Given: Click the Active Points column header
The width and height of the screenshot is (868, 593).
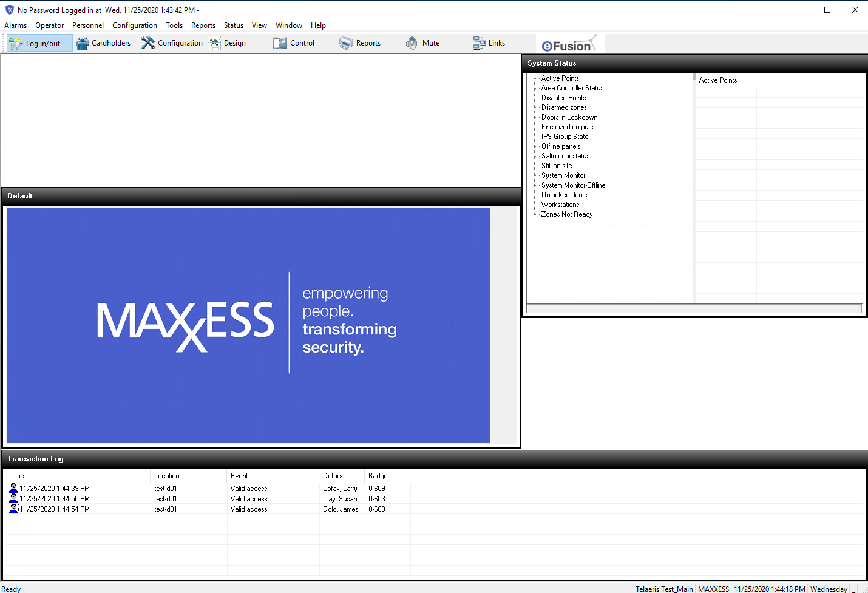Looking at the screenshot, I should pos(718,80).
